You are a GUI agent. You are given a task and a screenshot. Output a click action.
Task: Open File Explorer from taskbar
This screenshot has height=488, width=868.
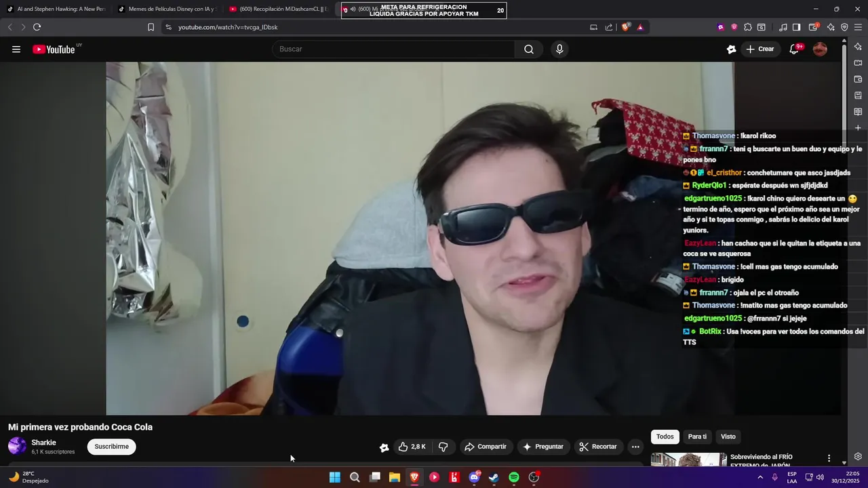[395, 477]
